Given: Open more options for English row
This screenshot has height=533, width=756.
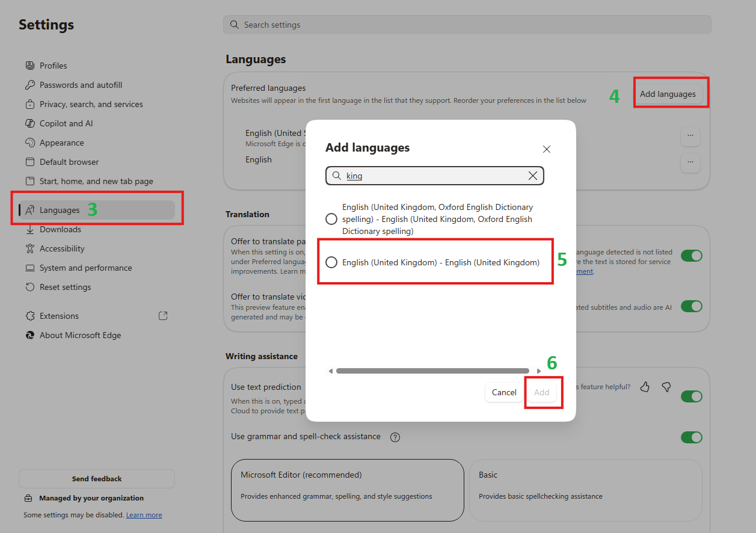Looking at the screenshot, I should pos(690,163).
